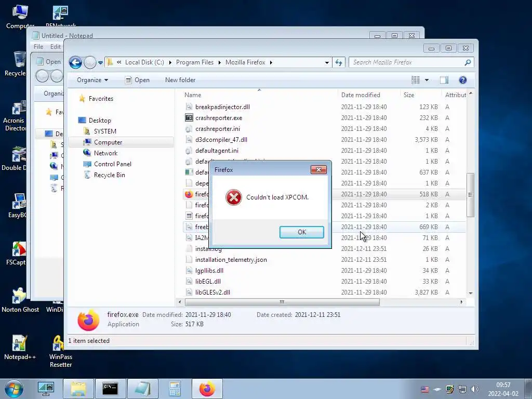Click the horizontal scrollbar thumb
Viewport: 532px width, 399px height.
click(282, 302)
